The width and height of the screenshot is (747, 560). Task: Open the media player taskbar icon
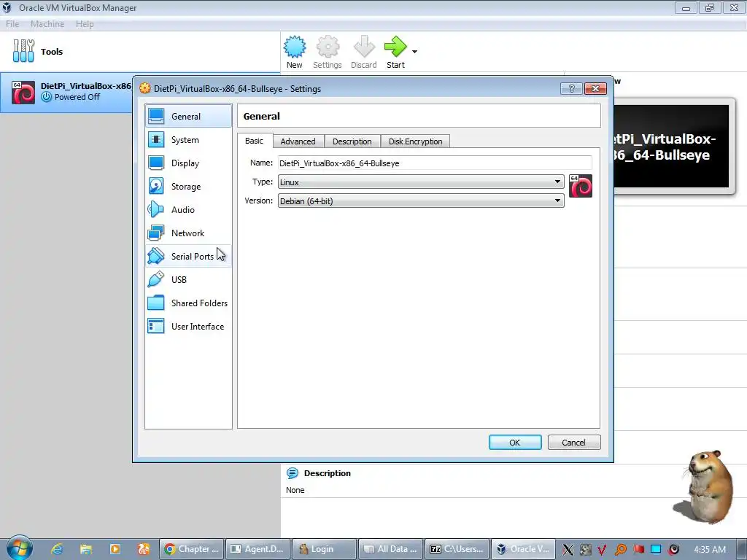(x=115, y=549)
